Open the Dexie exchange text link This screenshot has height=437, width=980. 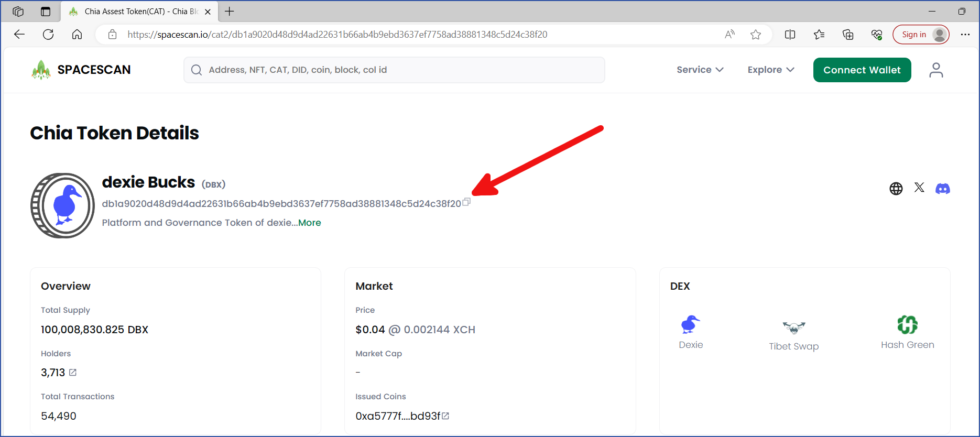pyautogui.click(x=691, y=345)
